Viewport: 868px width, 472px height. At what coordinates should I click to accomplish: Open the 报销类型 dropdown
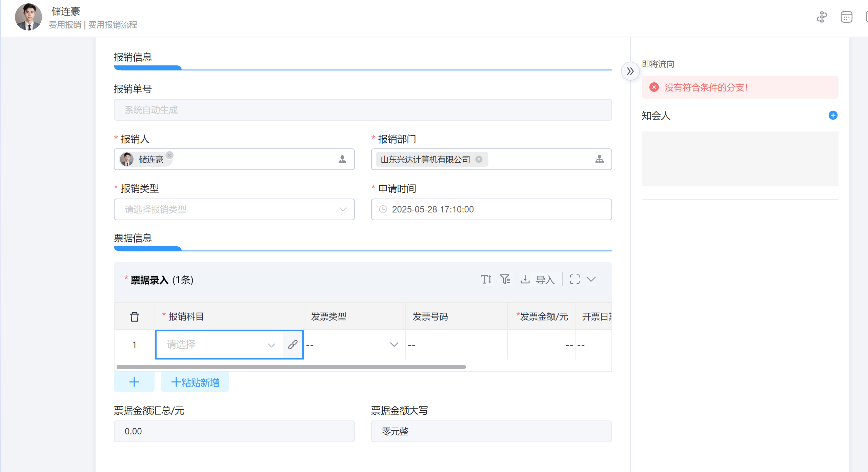pos(234,209)
